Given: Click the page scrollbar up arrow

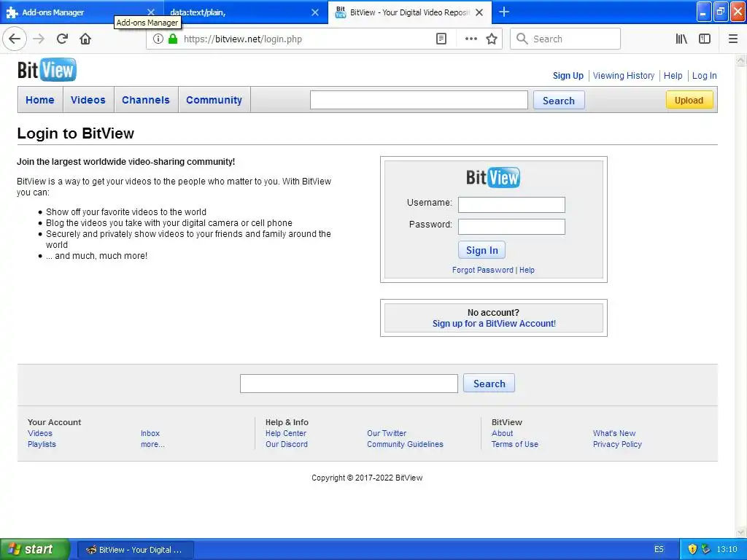Looking at the screenshot, I should point(741,61).
